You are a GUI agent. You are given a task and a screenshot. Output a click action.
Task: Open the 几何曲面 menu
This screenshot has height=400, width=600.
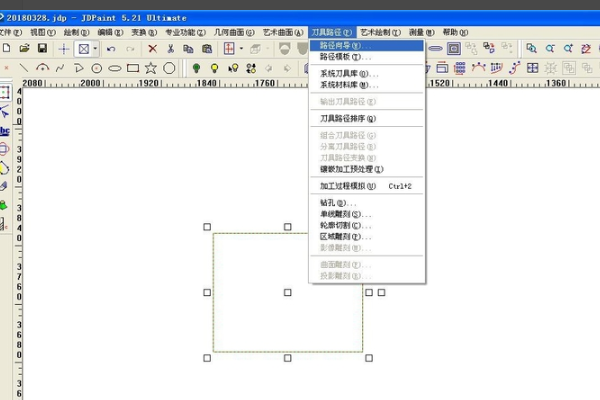(234, 32)
